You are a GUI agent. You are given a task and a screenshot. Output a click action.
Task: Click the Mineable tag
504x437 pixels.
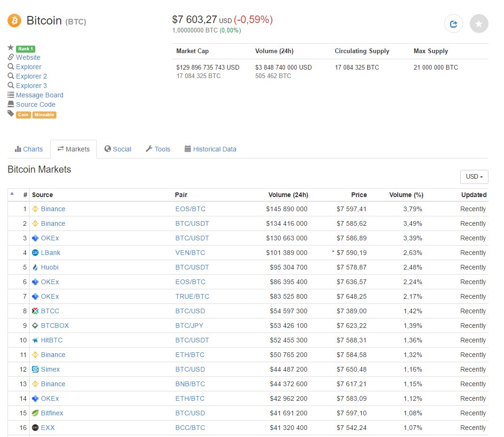pyautogui.click(x=44, y=115)
